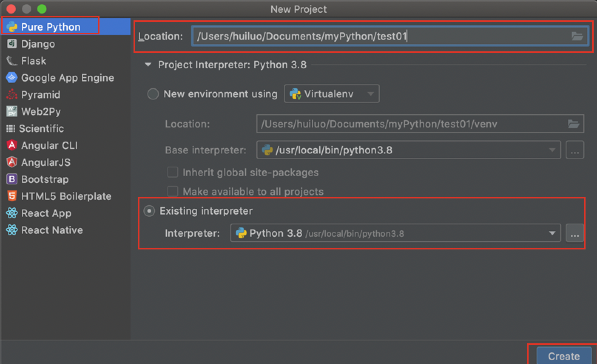Click ellipsis button next to Interpreter dropdown
Image resolution: width=597 pixels, height=364 pixels.
coord(575,233)
